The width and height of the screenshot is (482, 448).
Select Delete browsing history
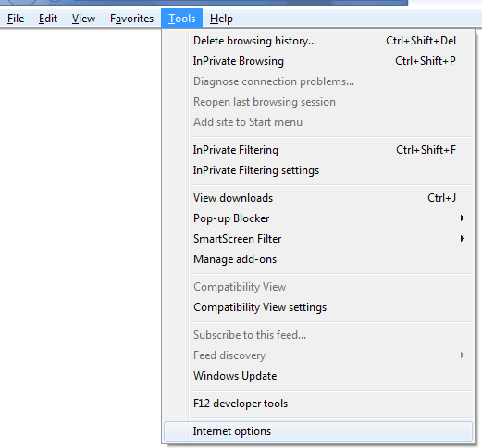[318, 41]
